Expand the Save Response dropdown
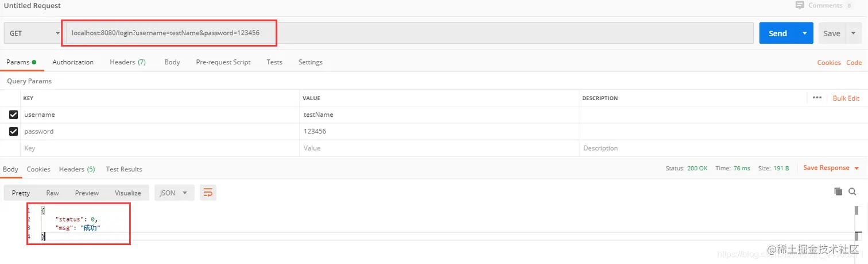 pyautogui.click(x=857, y=168)
